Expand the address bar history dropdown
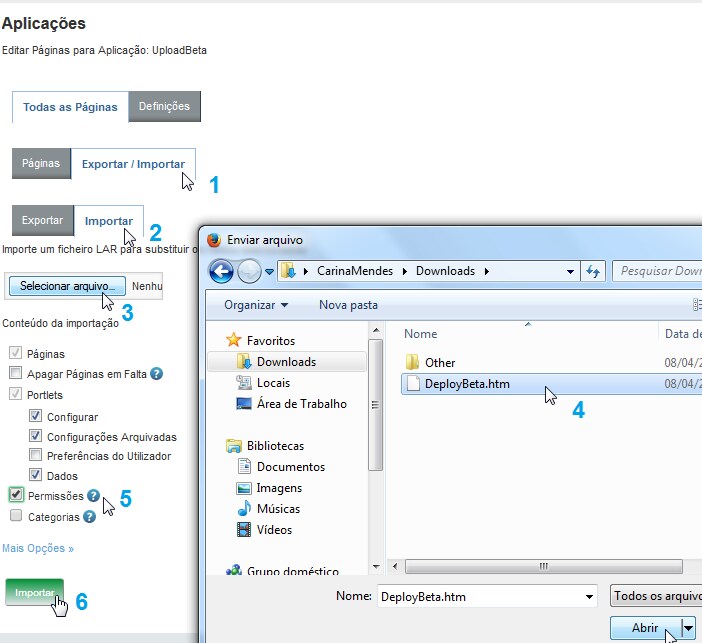 tap(570, 271)
